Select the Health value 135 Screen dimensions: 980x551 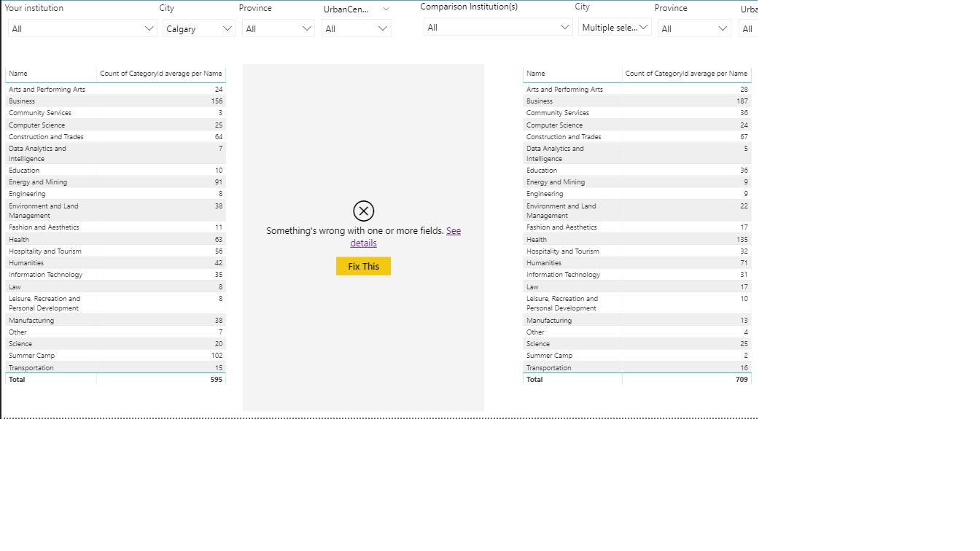[742, 240]
